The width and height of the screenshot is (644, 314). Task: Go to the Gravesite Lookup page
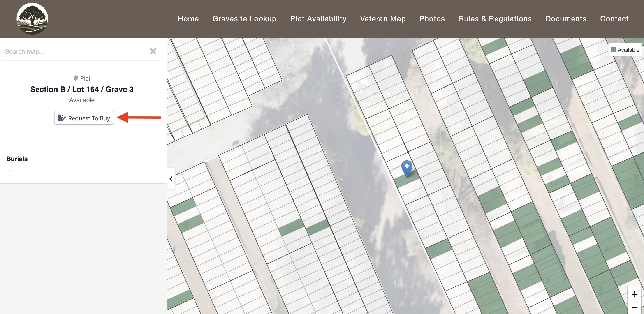(x=244, y=19)
